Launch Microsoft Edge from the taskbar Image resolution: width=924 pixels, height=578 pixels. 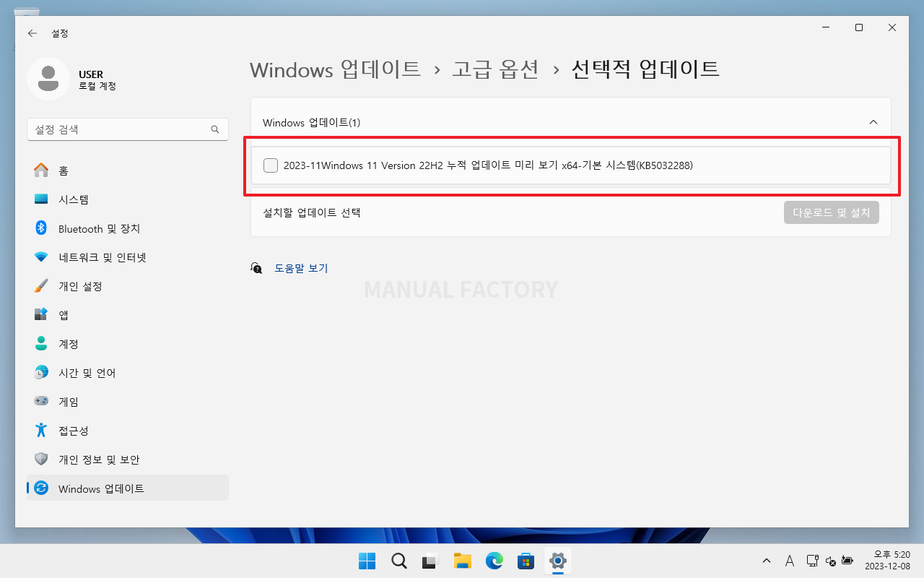494,561
